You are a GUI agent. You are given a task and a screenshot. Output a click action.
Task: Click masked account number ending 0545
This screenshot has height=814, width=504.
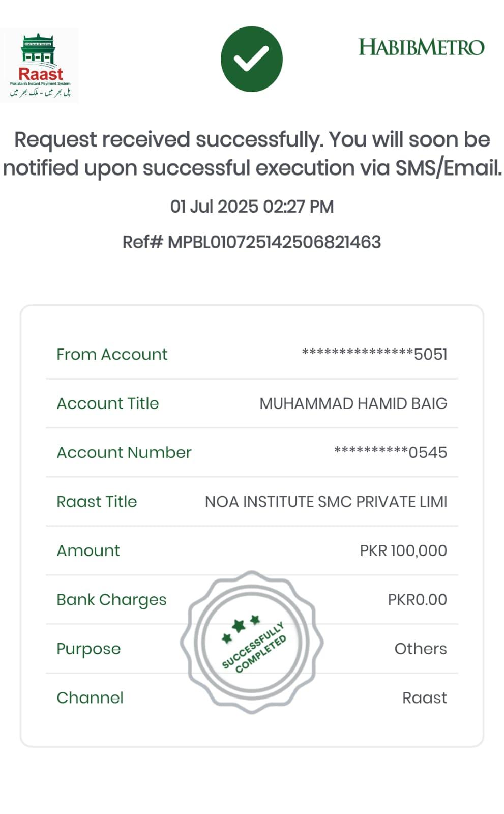[390, 452]
